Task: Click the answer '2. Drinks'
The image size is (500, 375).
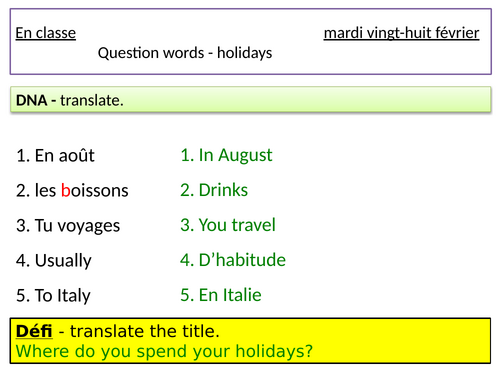Action: coord(214,190)
